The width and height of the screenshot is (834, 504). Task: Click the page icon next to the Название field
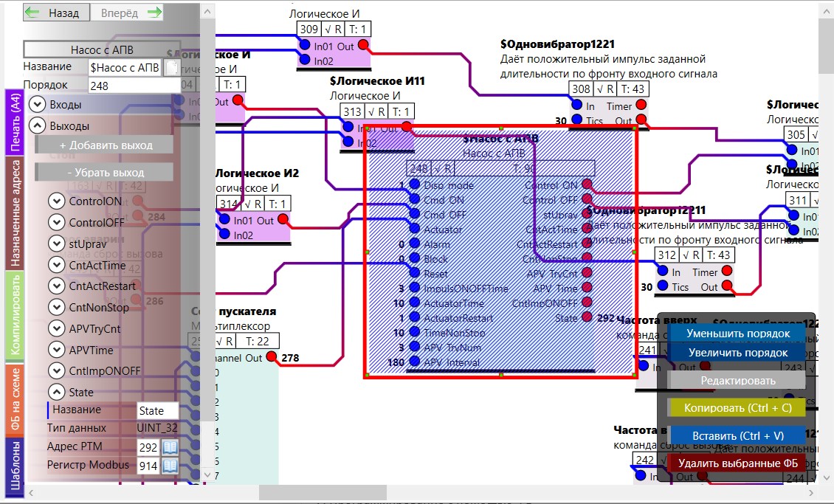(170, 68)
